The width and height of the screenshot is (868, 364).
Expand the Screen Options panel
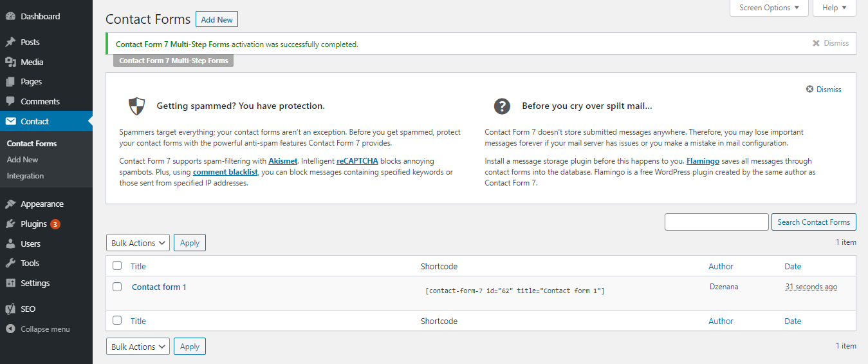click(769, 8)
